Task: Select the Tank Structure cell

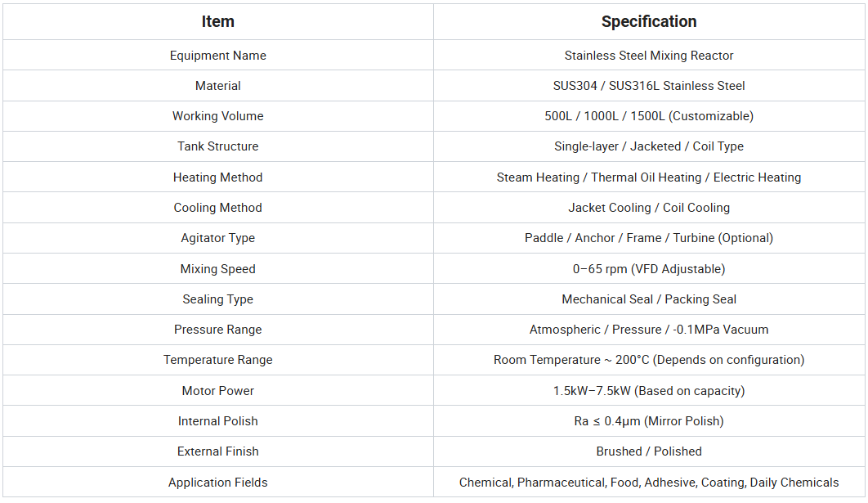Action: (x=217, y=146)
